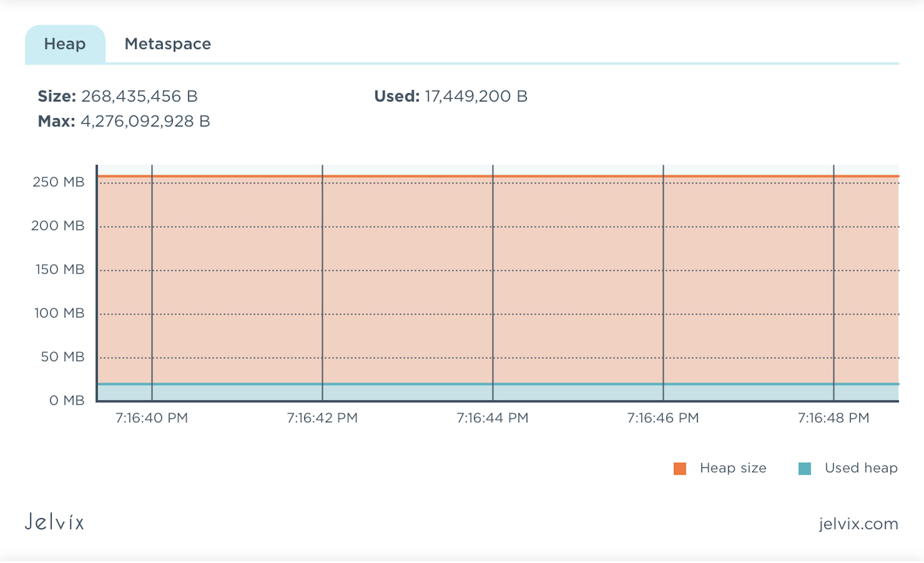Click the 250 MB axis label
The height and width of the screenshot is (563, 924).
click(x=58, y=182)
